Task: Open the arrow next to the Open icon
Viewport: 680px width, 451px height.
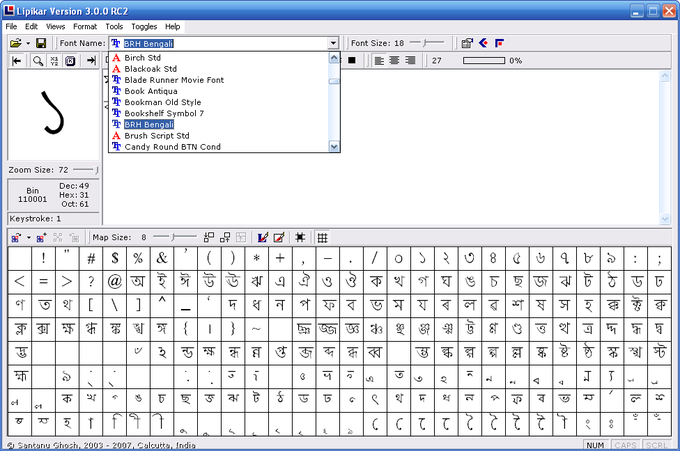Action: click(x=28, y=43)
